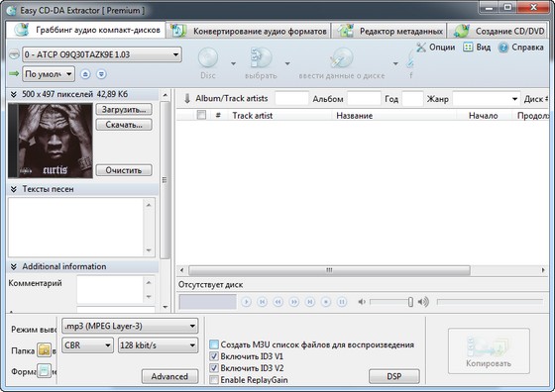Click the Скачать... cover art button
This screenshot has height=392, width=555.
tap(124, 125)
